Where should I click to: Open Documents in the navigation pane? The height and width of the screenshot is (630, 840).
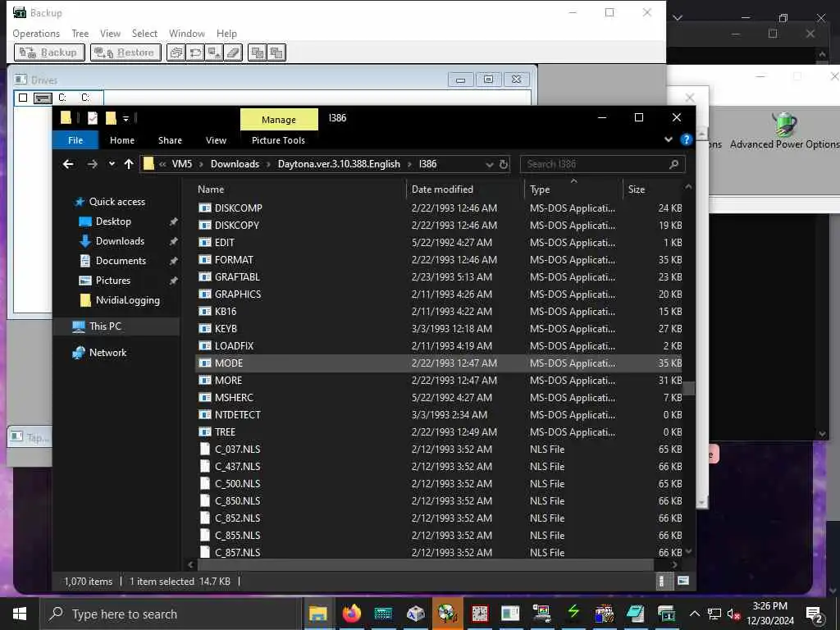click(121, 261)
